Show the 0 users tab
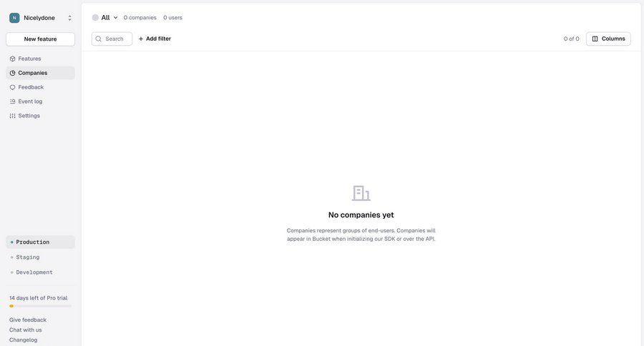 click(x=172, y=18)
